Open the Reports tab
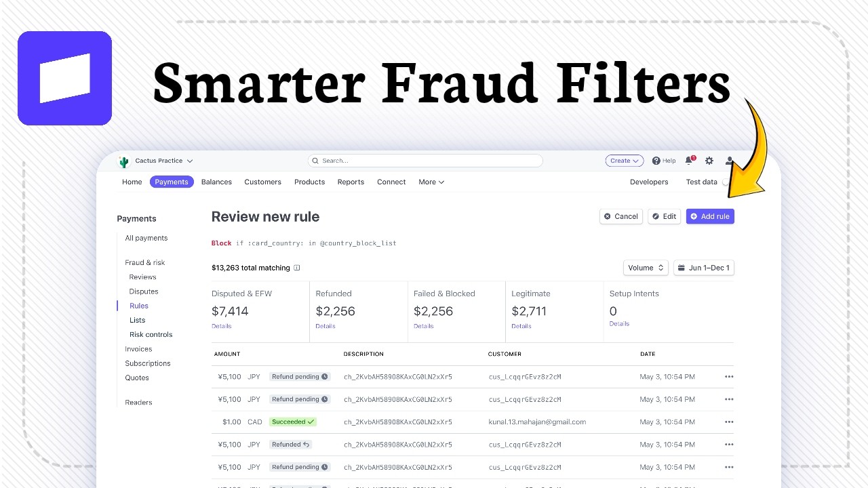The height and width of the screenshot is (488, 868). (x=351, y=182)
